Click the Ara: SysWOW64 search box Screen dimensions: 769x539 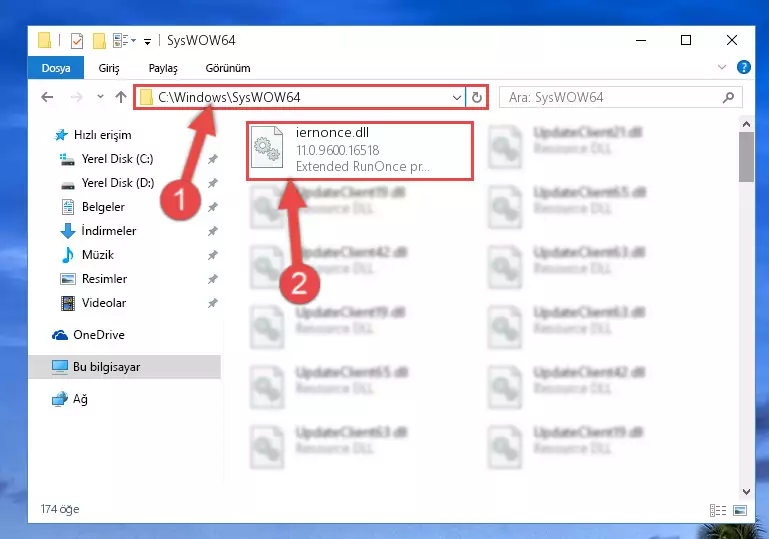(x=620, y=97)
